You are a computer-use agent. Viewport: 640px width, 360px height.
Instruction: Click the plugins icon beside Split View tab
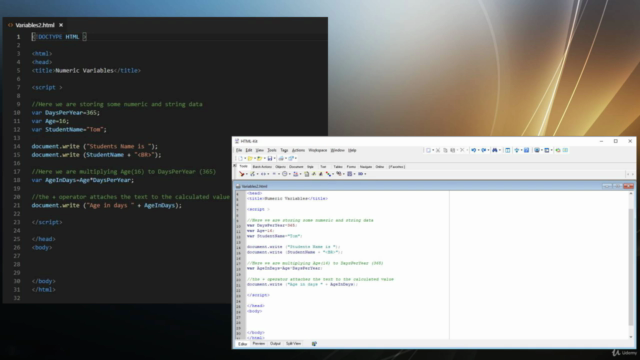314,344
